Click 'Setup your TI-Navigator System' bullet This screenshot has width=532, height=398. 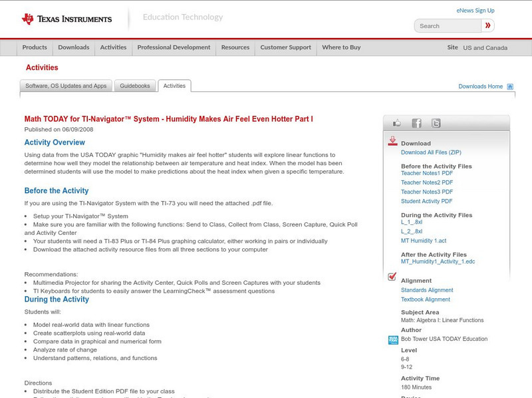[80, 216]
